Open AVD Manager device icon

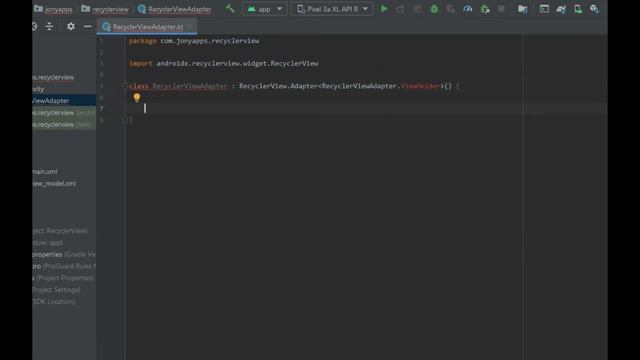[x=578, y=9]
